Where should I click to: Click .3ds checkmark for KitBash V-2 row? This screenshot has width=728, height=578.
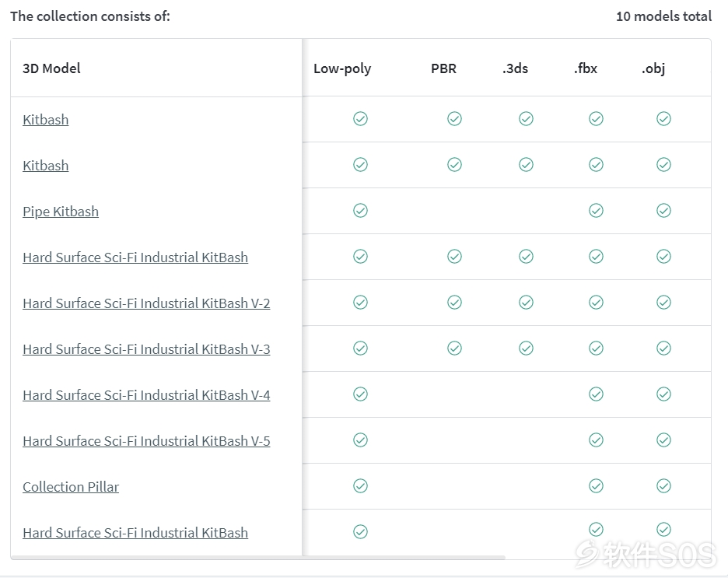[526, 303]
